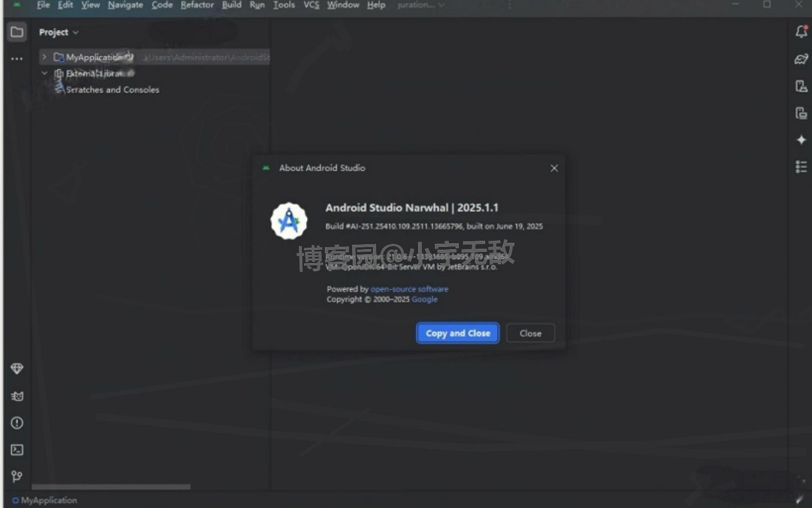This screenshot has height=508, width=812.
Task: Open the Logcat tool window
Action: [x=17, y=396]
